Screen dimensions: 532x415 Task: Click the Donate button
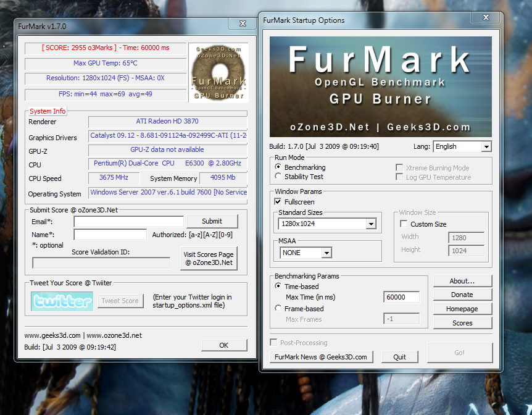(462, 295)
